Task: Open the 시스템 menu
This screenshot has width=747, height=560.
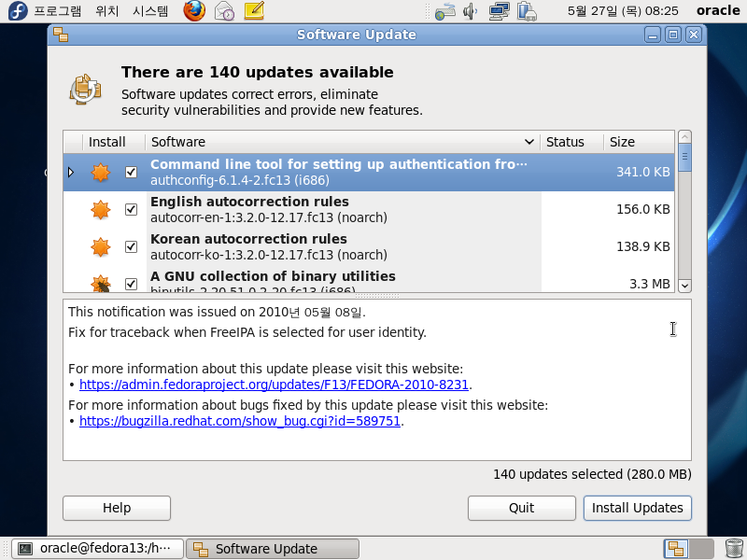Action: [150, 10]
